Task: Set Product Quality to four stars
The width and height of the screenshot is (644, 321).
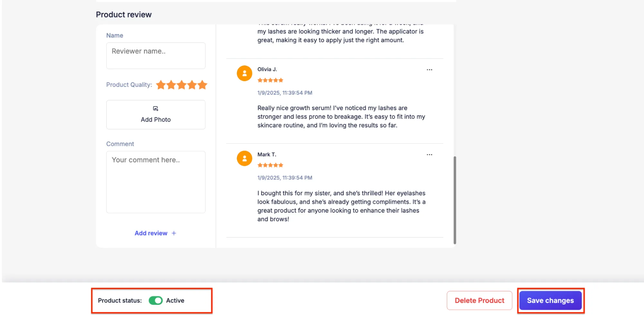Action: tap(192, 85)
